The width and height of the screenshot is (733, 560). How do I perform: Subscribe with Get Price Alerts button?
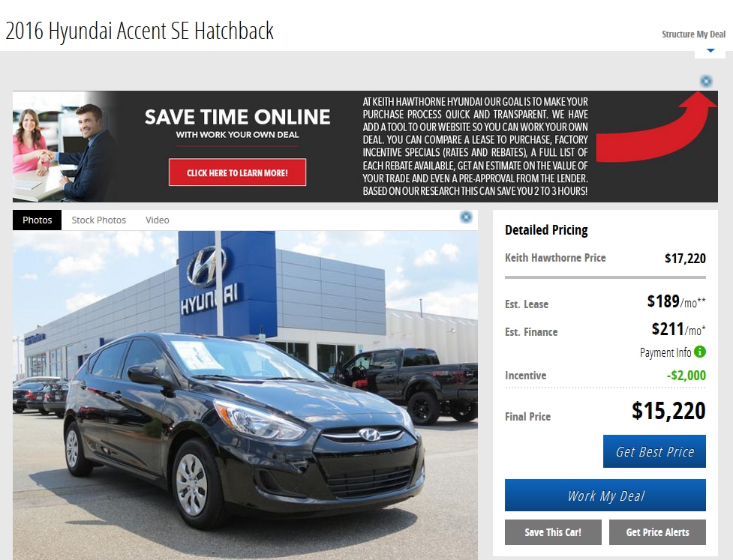pos(657,532)
